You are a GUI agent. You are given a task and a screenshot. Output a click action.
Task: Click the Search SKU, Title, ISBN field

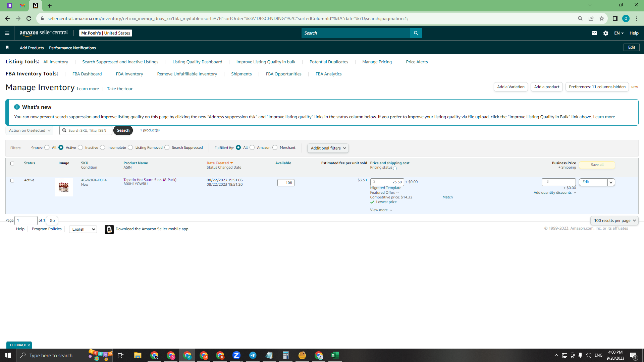(86, 130)
